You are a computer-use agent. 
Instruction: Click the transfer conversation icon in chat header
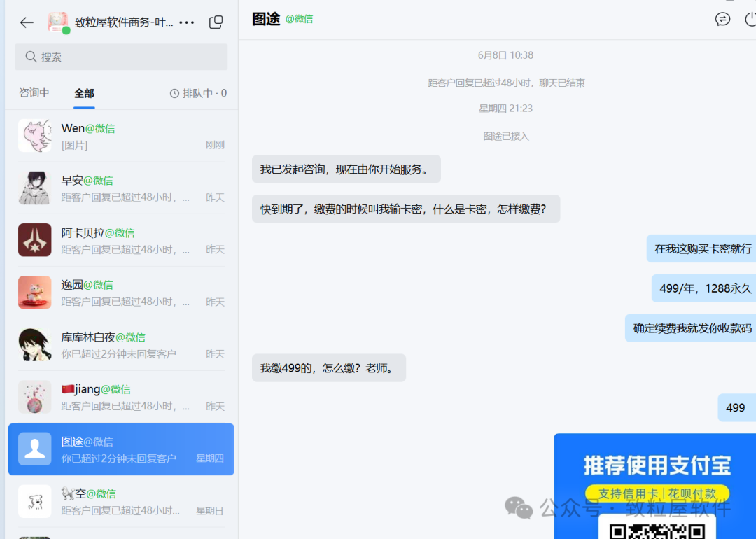722,20
